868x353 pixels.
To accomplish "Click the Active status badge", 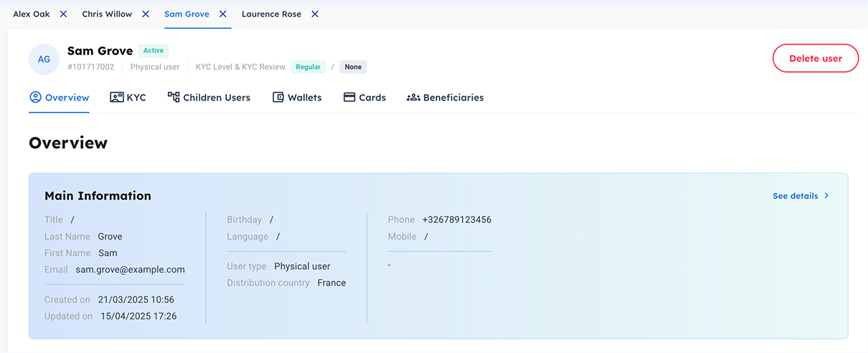I will (x=154, y=50).
